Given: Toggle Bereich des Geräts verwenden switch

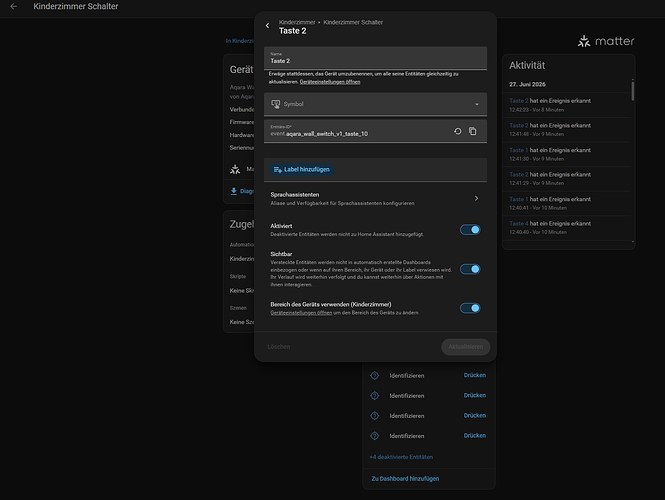Looking at the screenshot, I should click(x=470, y=308).
